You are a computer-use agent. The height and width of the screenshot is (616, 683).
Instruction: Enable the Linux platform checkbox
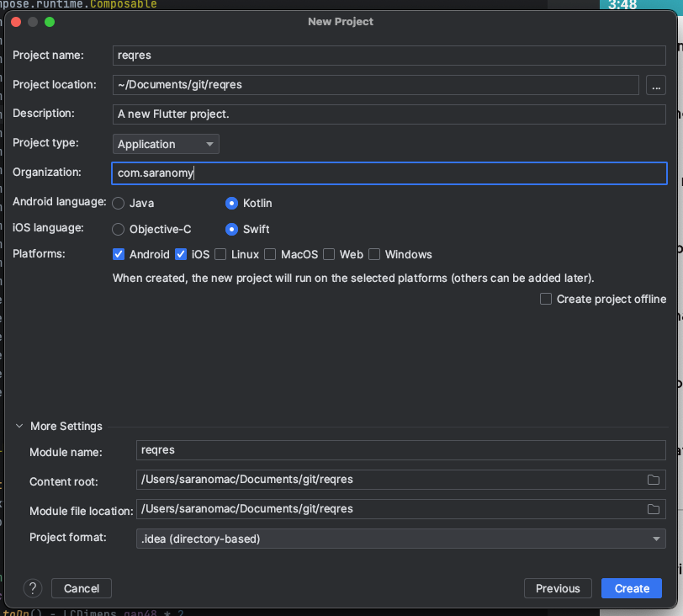click(220, 254)
